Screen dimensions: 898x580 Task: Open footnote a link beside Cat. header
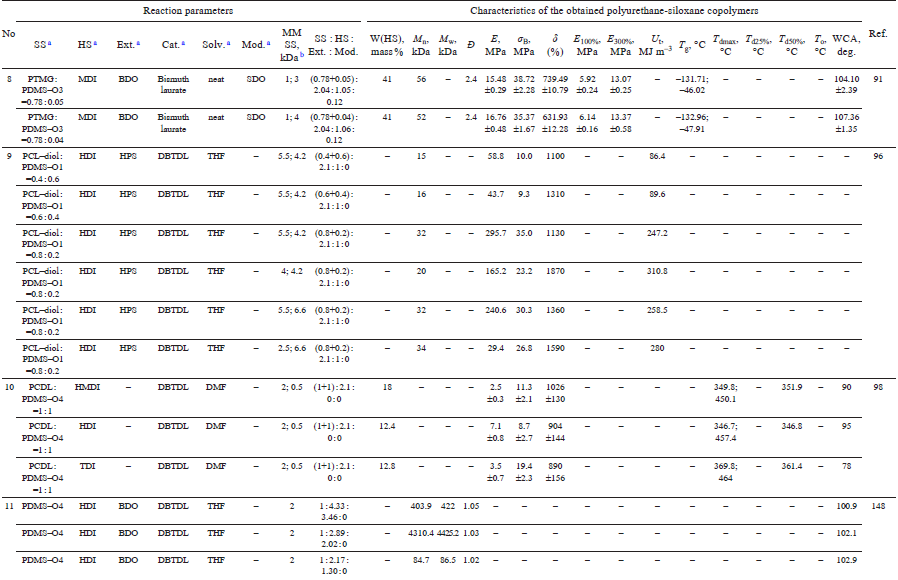click(183, 43)
